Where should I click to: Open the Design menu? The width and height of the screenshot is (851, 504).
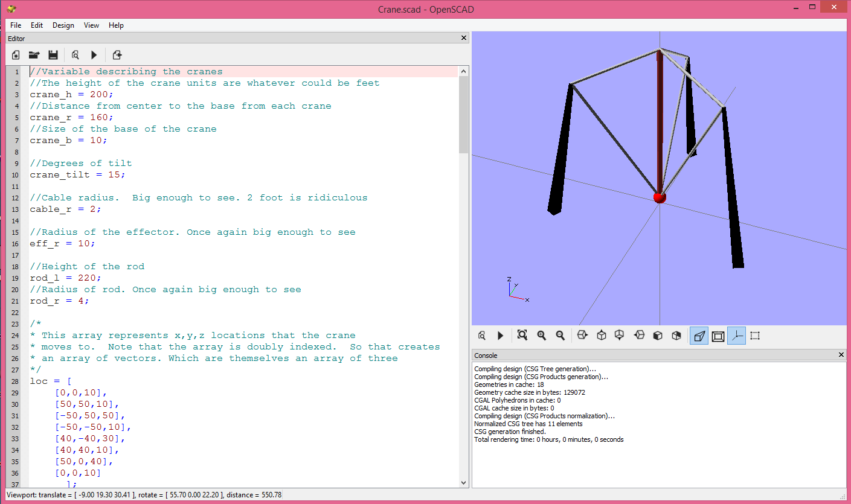(x=63, y=25)
